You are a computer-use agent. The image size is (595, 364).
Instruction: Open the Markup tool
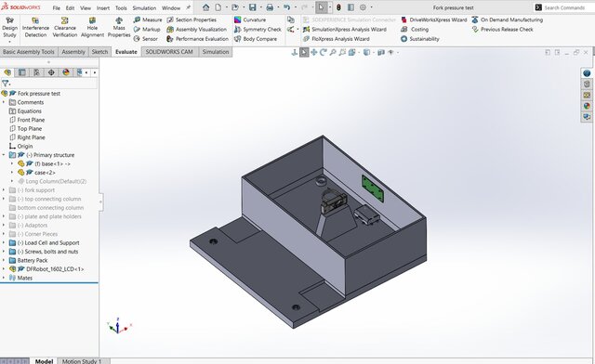[x=147, y=29]
